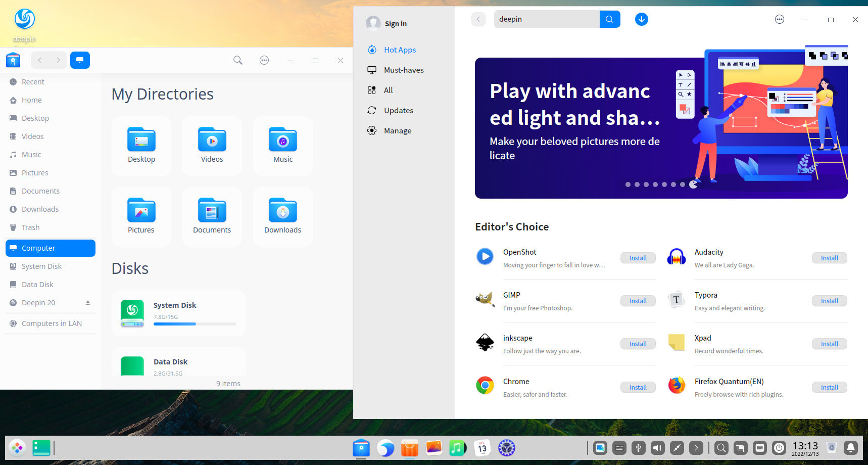This screenshot has height=465, width=868.
Task: Open the Control Center gear in dock
Action: pyautogui.click(x=507, y=448)
